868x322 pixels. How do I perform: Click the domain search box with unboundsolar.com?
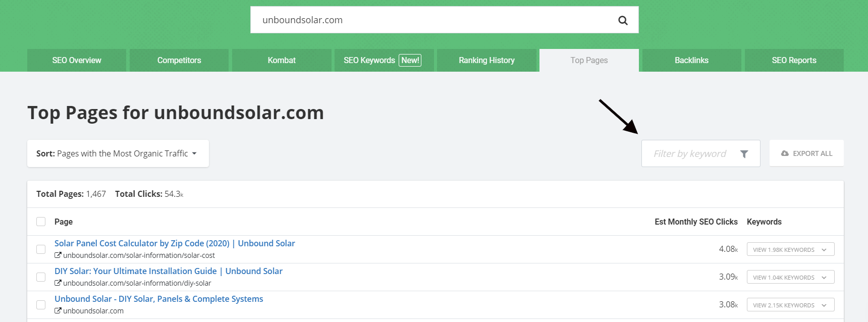point(444,20)
